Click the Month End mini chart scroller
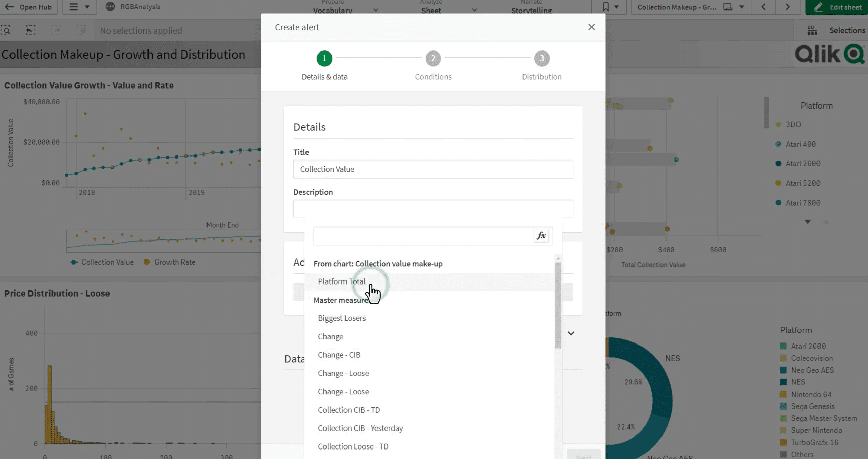This screenshot has height=459, width=868. click(x=164, y=241)
